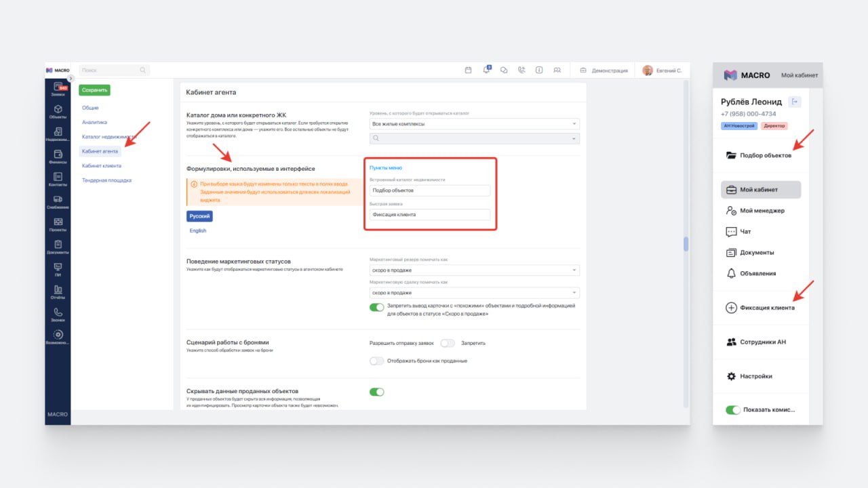Click the Фиксация клиента text input field
Image resolution: width=868 pixels, height=488 pixels.
429,214
